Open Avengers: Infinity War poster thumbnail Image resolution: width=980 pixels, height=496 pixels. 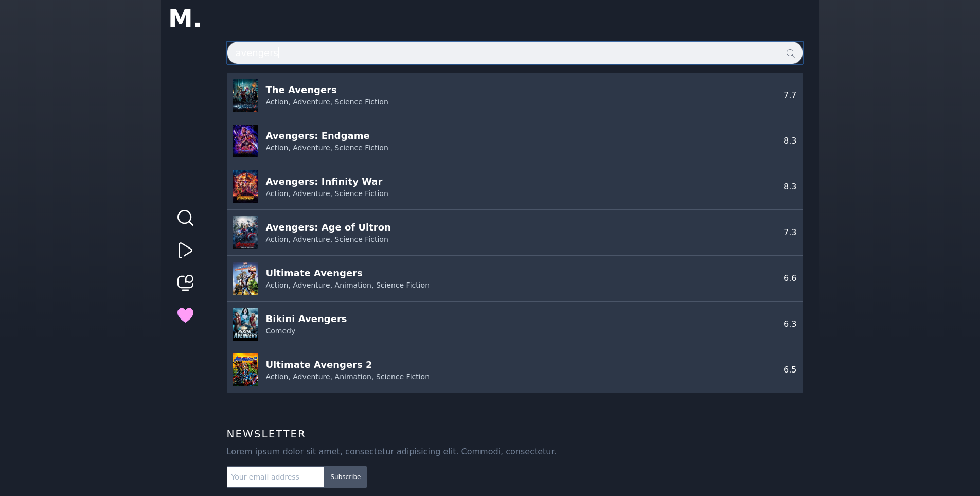pyautogui.click(x=245, y=187)
